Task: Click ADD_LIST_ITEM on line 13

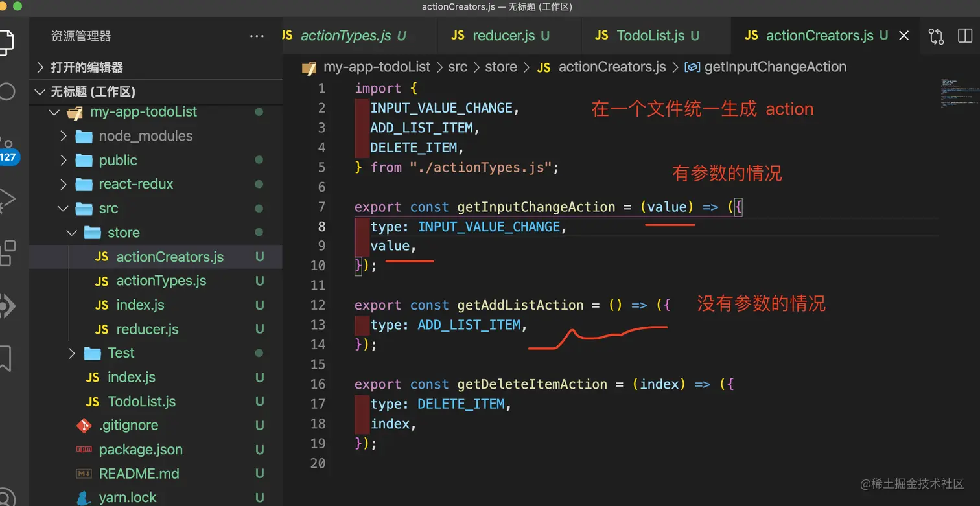Action: pos(469,325)
